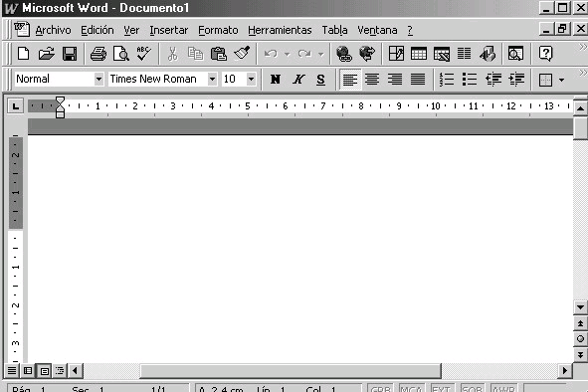588x392 pixels.
Task: Click the Redo arrow
Action: [x=304, y=54]
